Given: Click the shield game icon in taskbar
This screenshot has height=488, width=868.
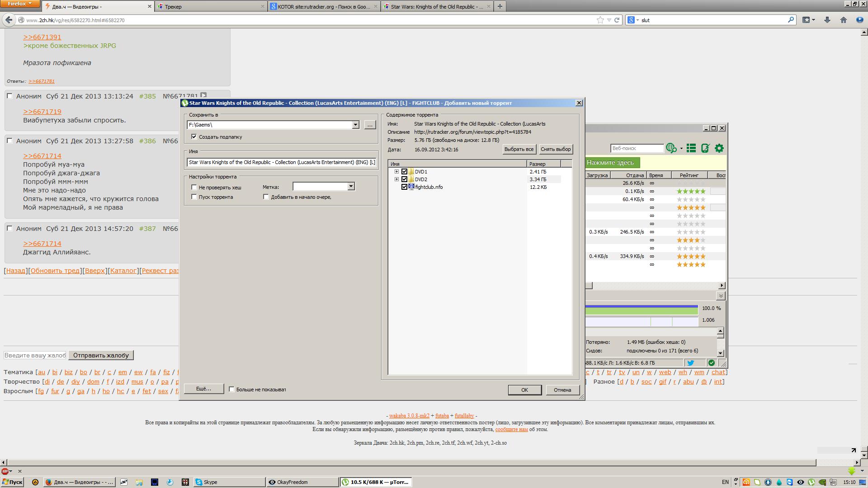Looking at the screenshot, I should pos(185,482).
